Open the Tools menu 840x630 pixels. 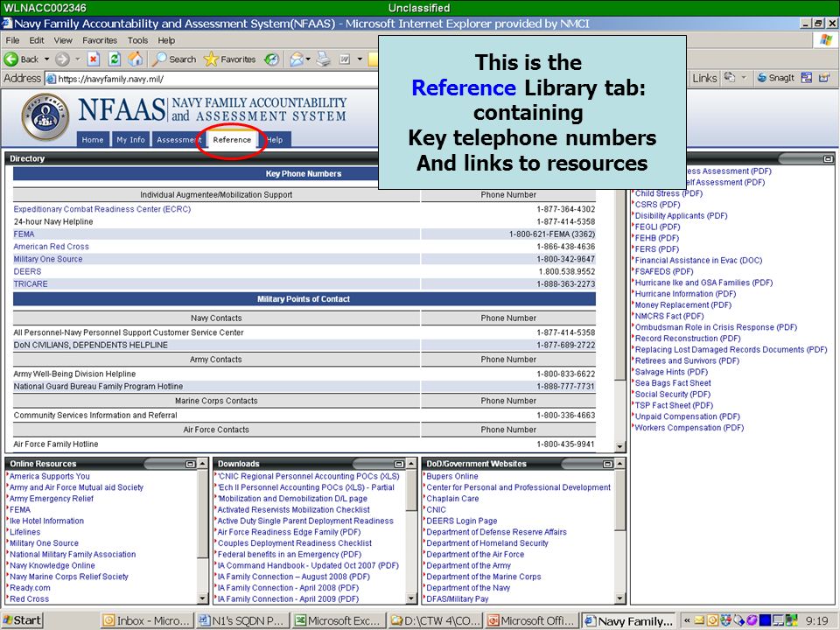[x=137, y=40]
